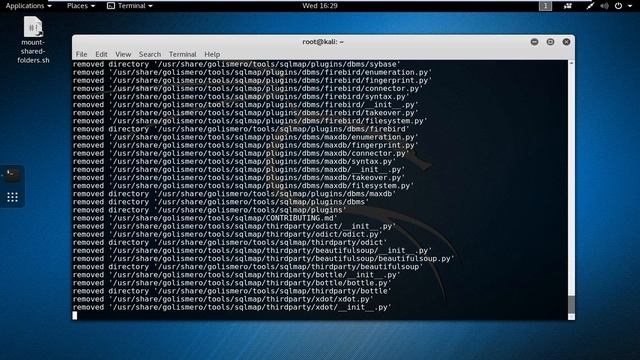Click the line ending 'maxdb/enumeration.py'
This screenshot has height=360, width=640.
pos(246,137)
